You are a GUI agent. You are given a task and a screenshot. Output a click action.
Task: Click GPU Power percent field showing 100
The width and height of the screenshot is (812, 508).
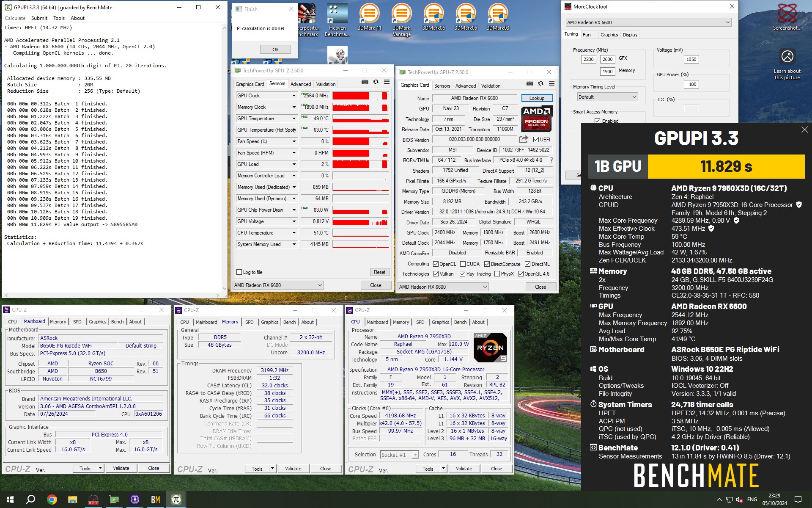pyautogui.click(x=692, y=84)
